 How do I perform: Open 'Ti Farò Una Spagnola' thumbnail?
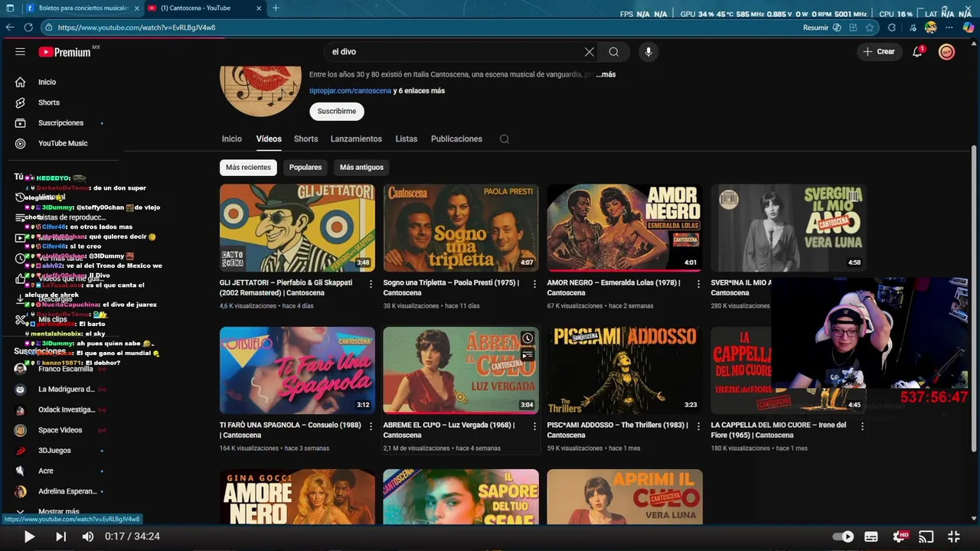(297, 370)
